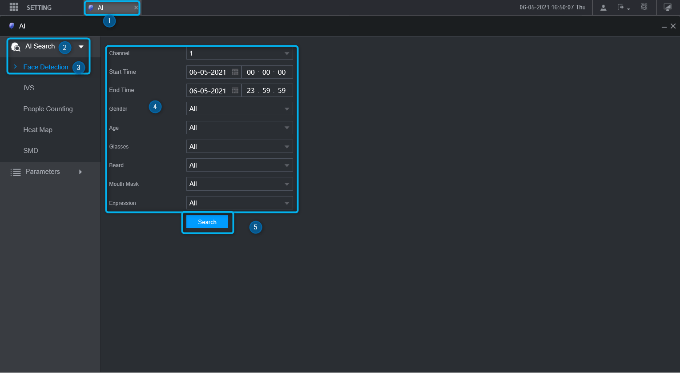Open the Expression dropdown
The height and width of the screenshot is (373, 680).
[x=239, y=203]
